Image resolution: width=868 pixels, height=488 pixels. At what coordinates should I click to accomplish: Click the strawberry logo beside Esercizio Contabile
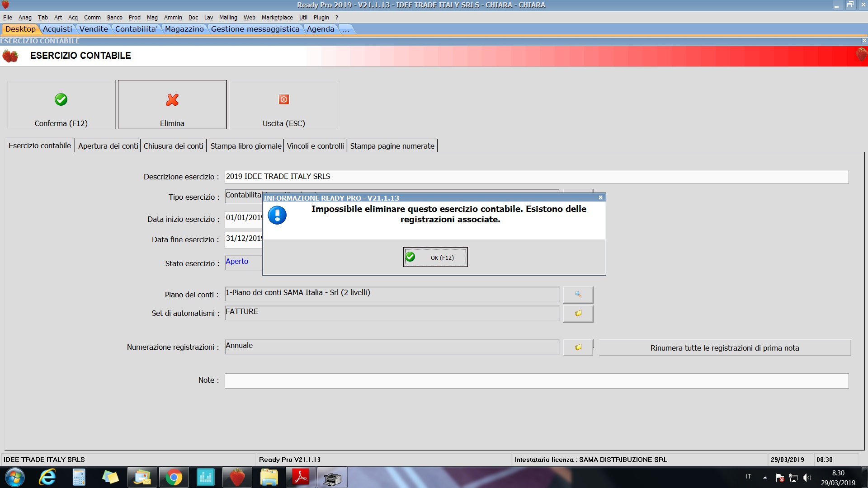pos(10,56)
